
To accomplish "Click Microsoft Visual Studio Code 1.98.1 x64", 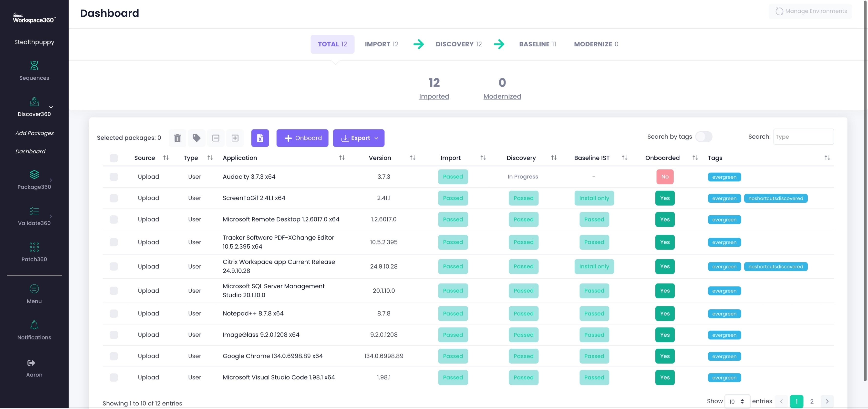I will click(278, 377).
